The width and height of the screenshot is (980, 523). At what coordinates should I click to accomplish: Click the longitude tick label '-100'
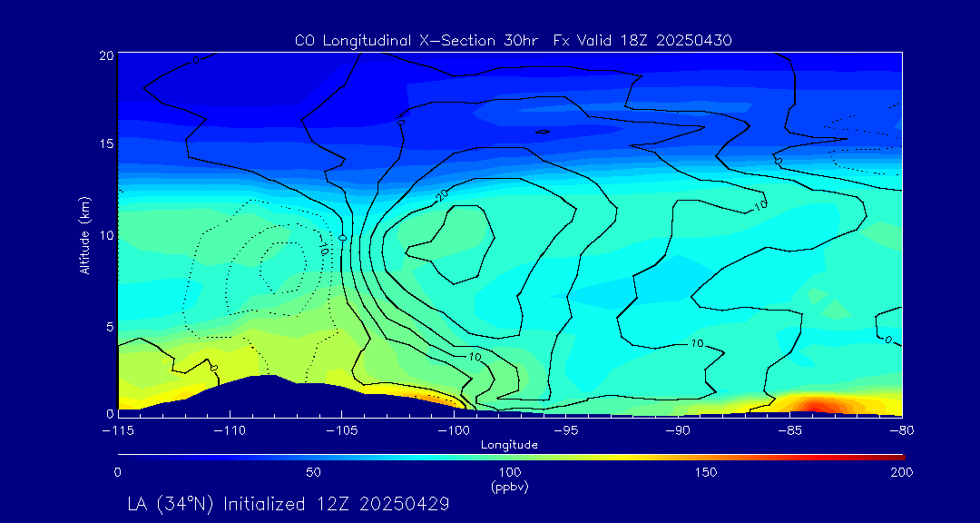454,431
